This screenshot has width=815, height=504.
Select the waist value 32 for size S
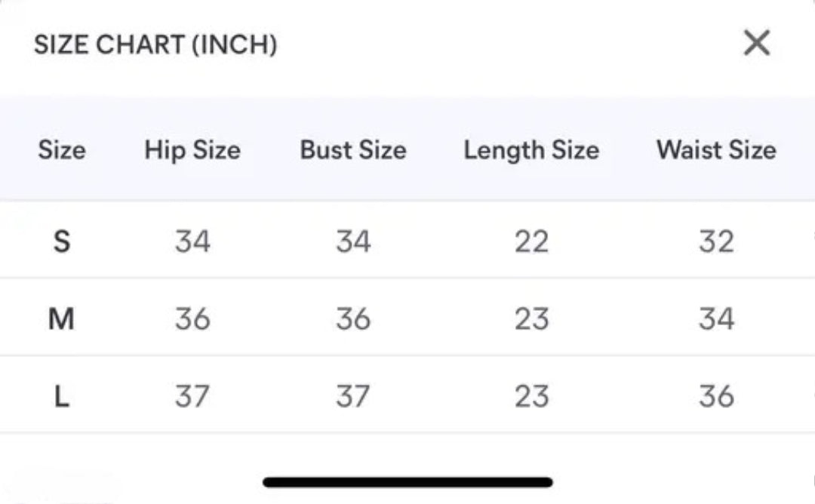click(715, 241)
